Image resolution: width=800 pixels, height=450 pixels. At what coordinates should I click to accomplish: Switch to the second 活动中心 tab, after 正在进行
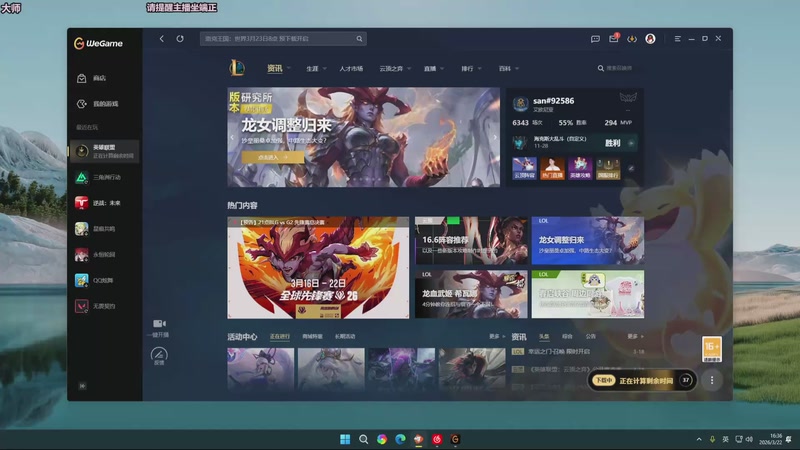312,336
